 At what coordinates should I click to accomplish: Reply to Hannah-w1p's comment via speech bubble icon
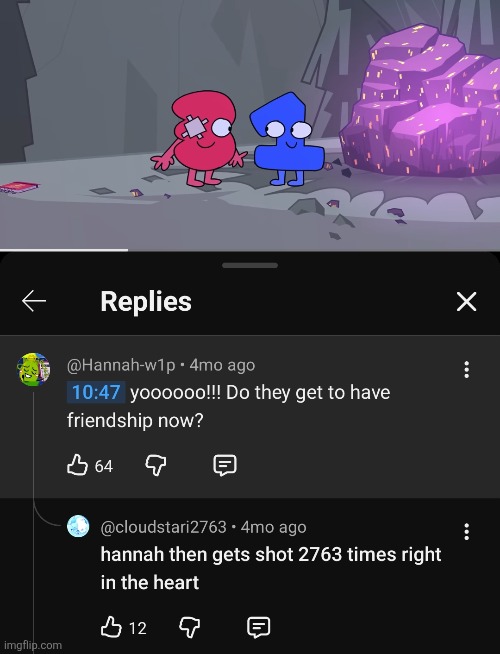click(225, 465)
